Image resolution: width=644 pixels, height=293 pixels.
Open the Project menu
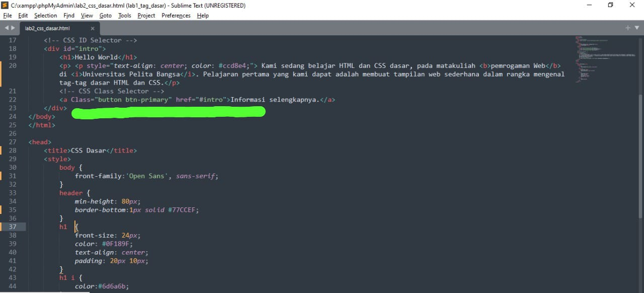pos(146,16)
